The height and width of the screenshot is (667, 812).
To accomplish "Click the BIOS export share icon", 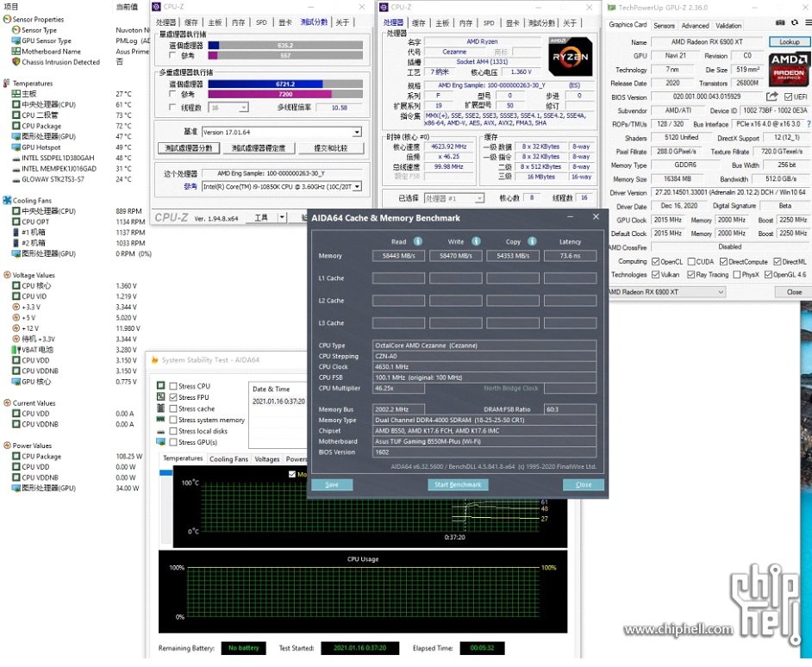I will [772, 97].
